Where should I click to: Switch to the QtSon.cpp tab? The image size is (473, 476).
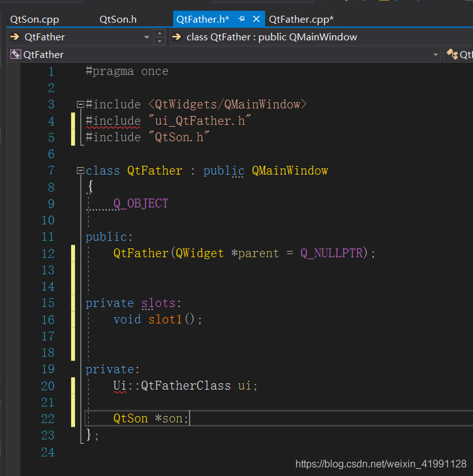[x=35, y=20]
